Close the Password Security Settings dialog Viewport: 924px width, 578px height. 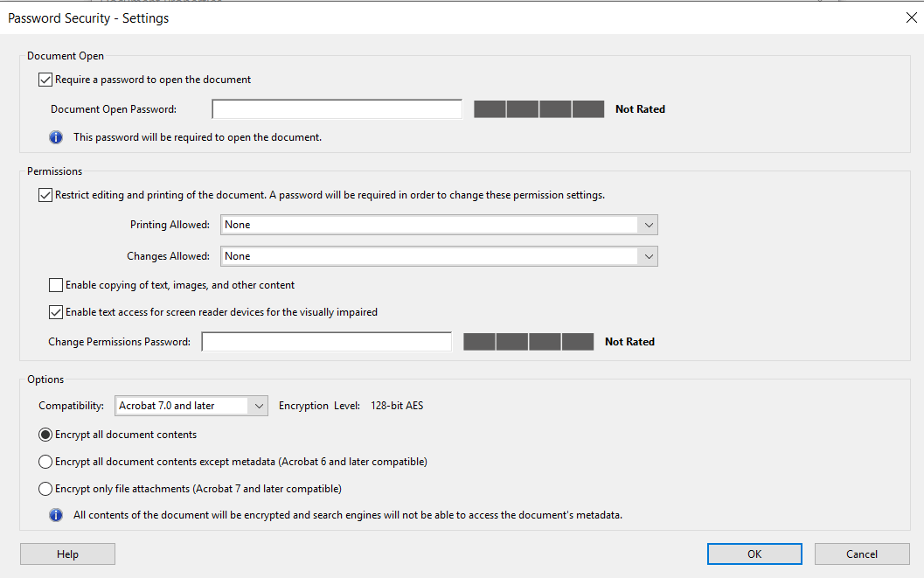[911, 17]
